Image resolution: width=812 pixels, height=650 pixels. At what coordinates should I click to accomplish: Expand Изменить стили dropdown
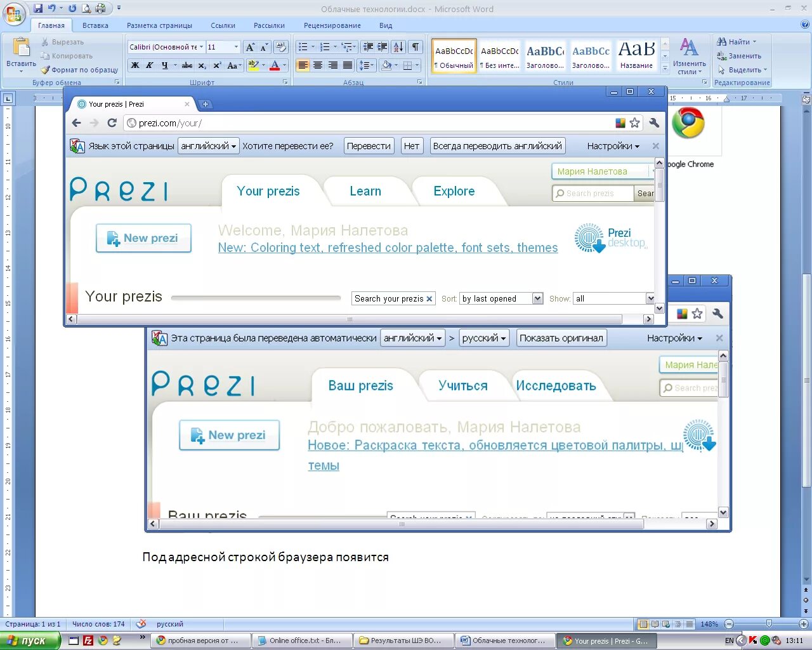(689, 57)
